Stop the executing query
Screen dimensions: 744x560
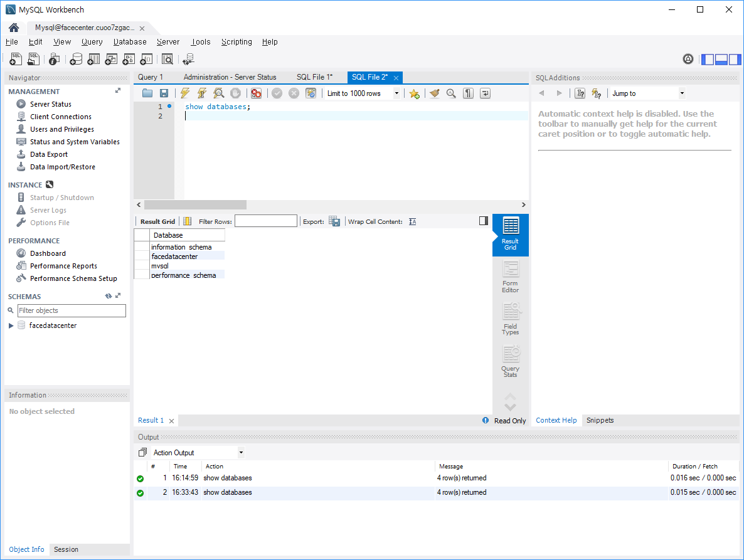(235, 93)
